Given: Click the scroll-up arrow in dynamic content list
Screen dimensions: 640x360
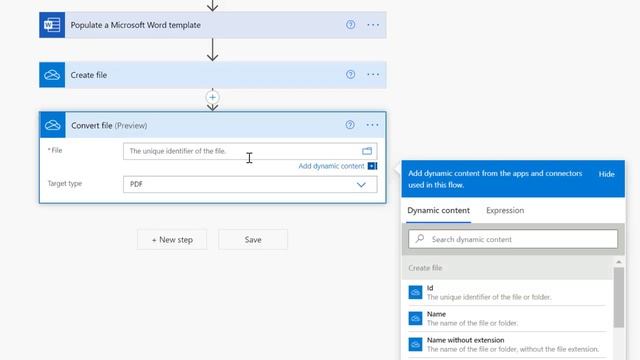Looking at the screenshot, I should click(619, 262).
